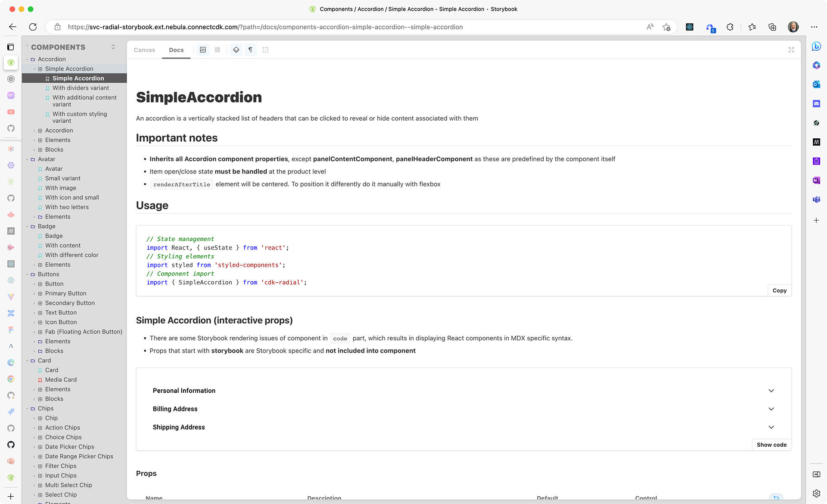This screenshot has width=827, height=504.
Task: Click the Copy button under the Usage code block
Action: (x=779, y=290)
